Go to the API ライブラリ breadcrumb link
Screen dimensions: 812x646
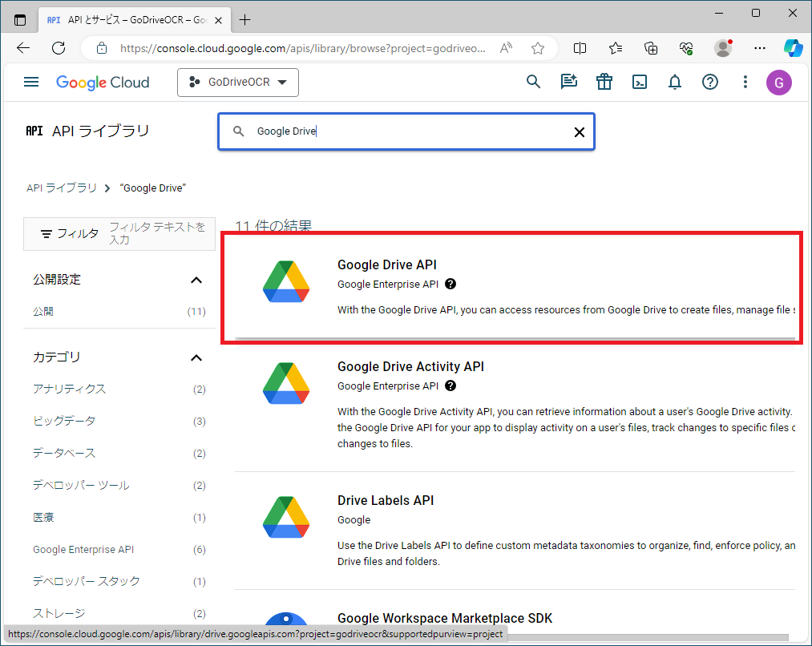click(x=62, y=188)
